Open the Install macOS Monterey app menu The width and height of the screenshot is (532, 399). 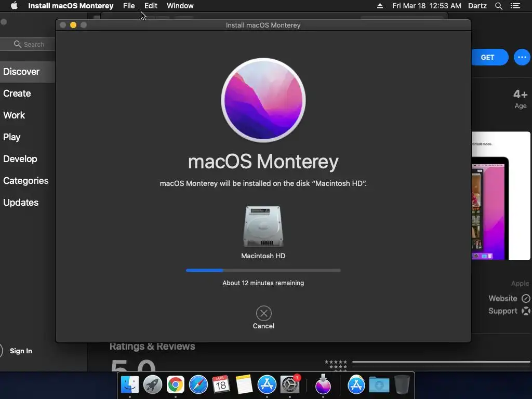[71, 6]
